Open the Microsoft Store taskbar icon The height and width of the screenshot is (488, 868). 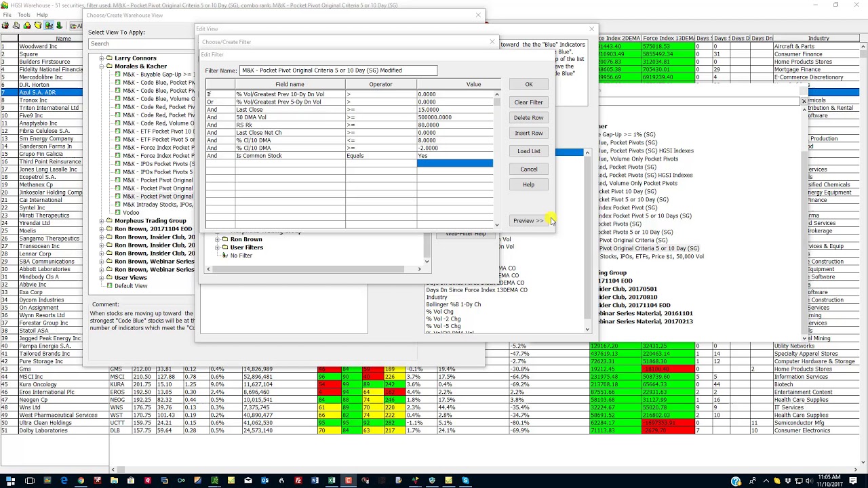pos(131,481)
